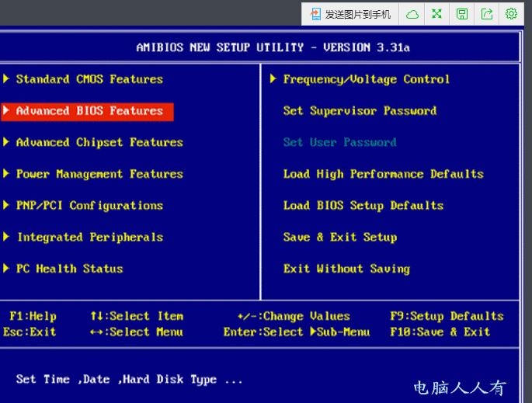Select Advanced BIOS Features entry

[88, 112]
